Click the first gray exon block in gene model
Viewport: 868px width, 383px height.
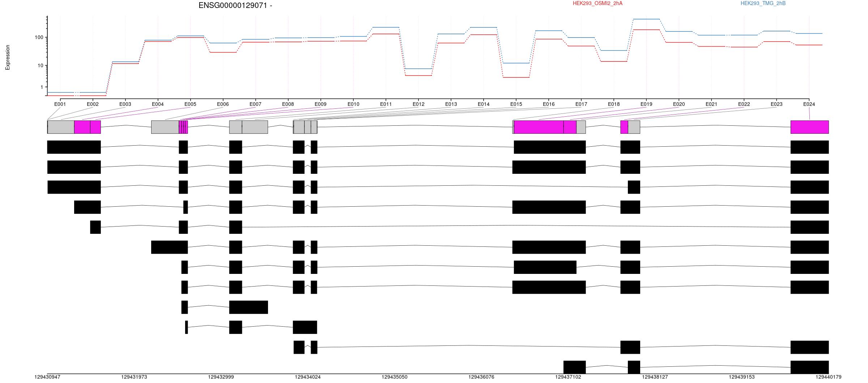61,127
